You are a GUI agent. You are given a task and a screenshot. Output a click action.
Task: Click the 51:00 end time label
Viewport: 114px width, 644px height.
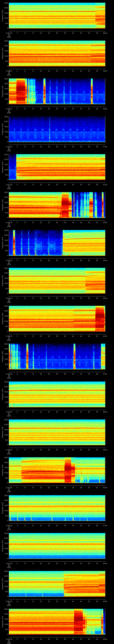(105, 525)
